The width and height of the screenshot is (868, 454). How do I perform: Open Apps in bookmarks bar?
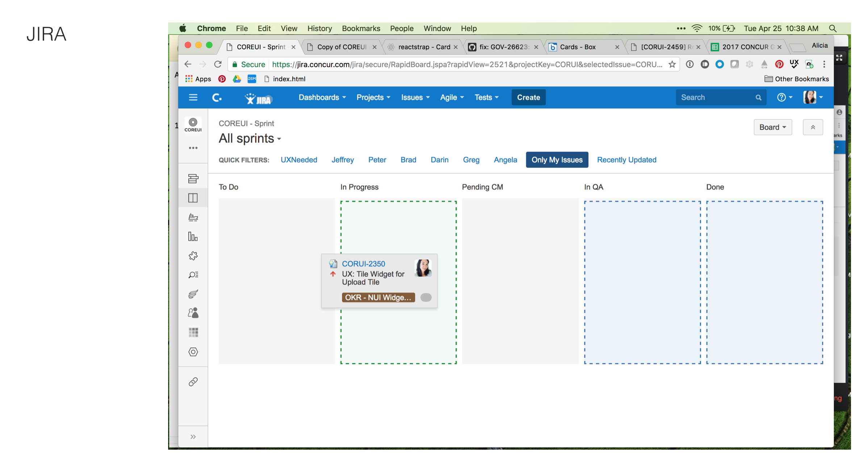(x=198, y=79)
